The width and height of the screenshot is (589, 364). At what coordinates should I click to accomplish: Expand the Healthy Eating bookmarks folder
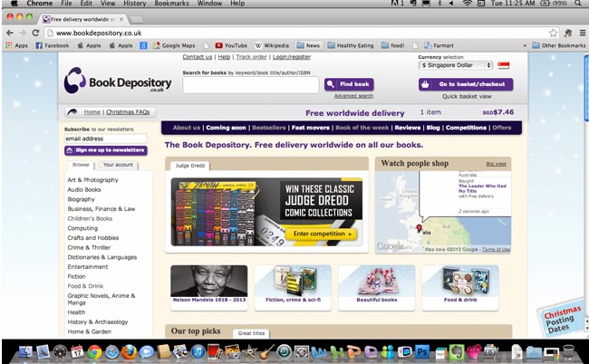coord(351,45)
